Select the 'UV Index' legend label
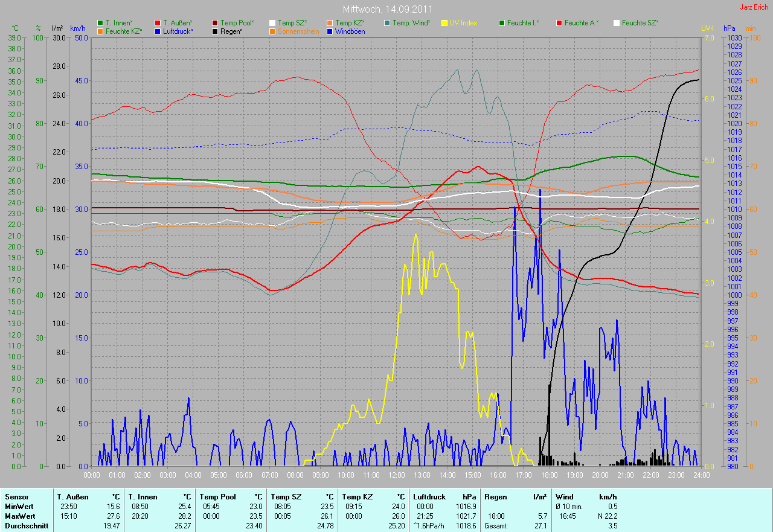 pyautogui.click(x=463, y=23)
